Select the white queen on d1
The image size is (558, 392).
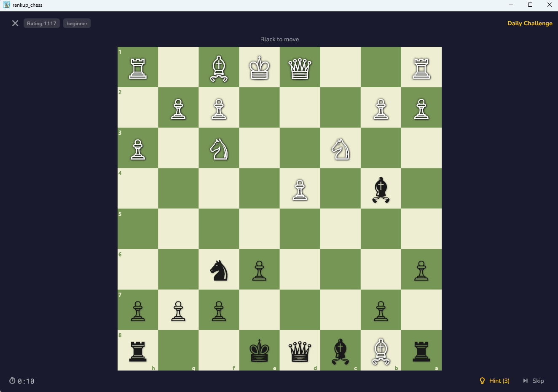tap(300, 67)
